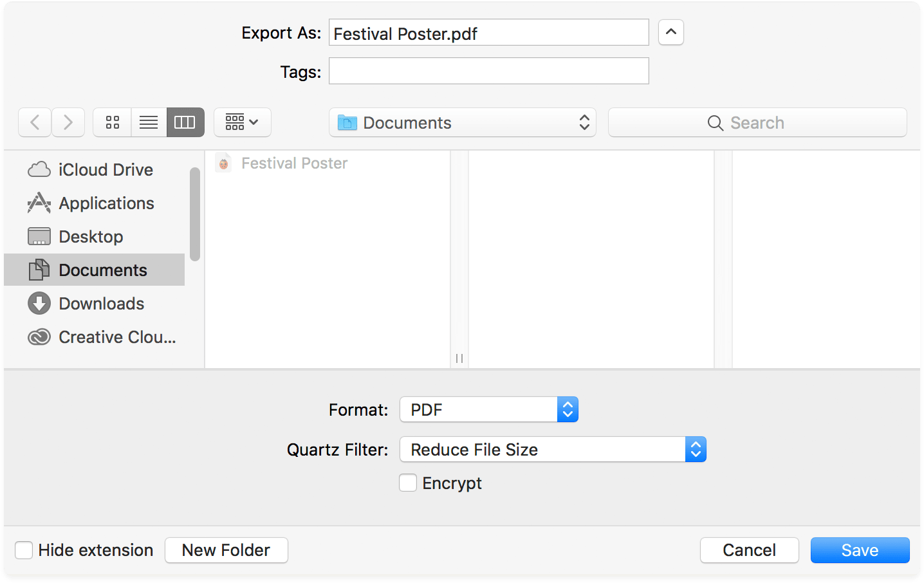Select Creative Cloud in the sidebar
The image size is (924, 583).
pos(95,337)
